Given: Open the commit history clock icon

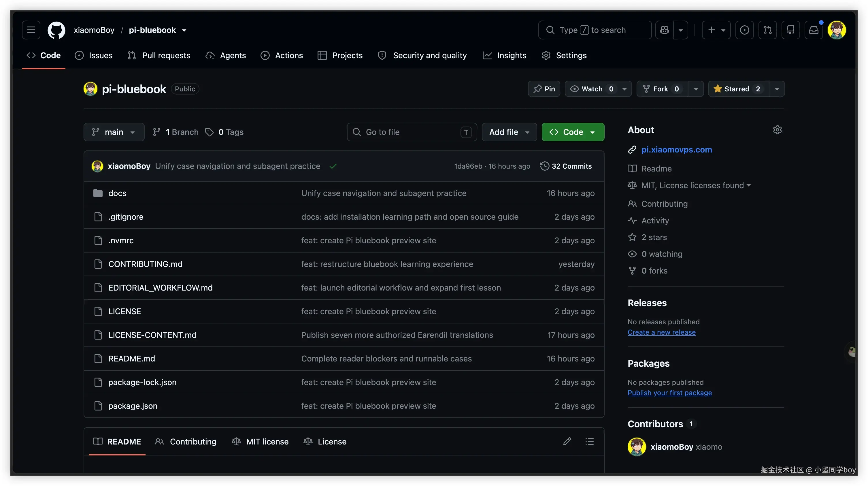Looking at the screenshot, I should (x=545, y=166).
